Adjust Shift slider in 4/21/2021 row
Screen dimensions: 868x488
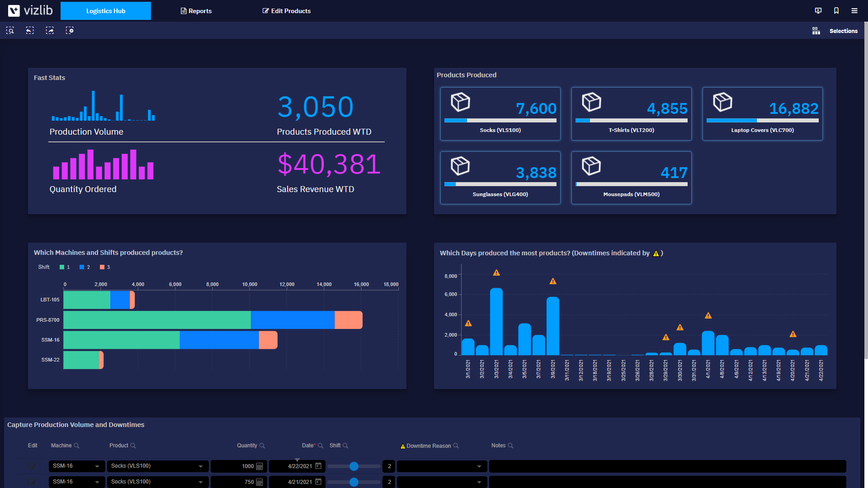[354, 482]
